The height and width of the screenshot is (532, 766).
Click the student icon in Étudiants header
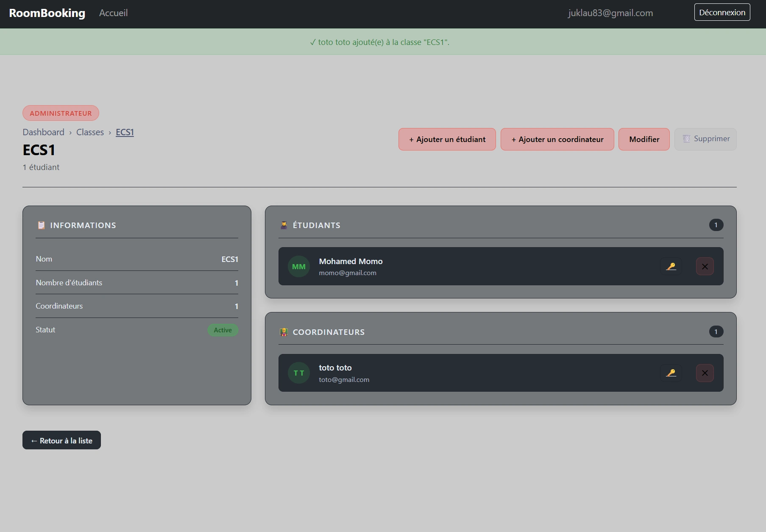pos(284,225)
